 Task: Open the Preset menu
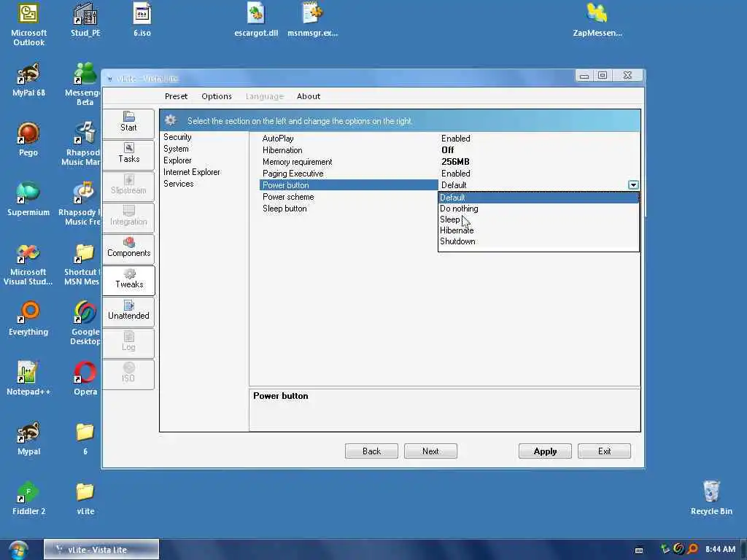[x=176, y=96]
